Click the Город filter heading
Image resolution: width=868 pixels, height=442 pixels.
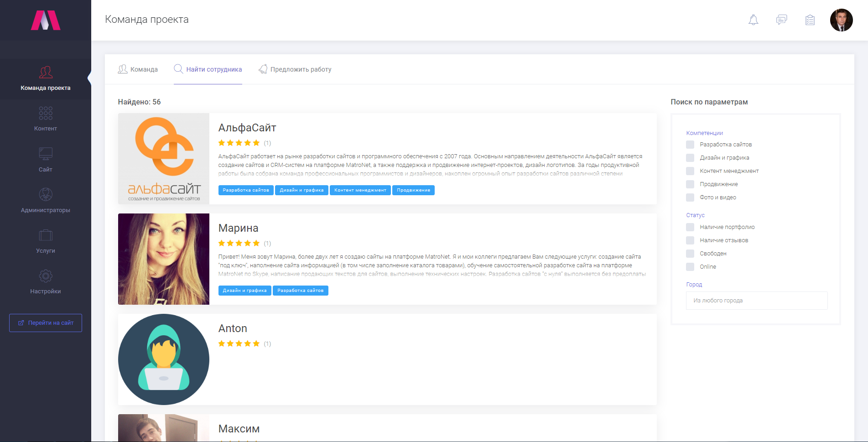click(x=694, y=285)
